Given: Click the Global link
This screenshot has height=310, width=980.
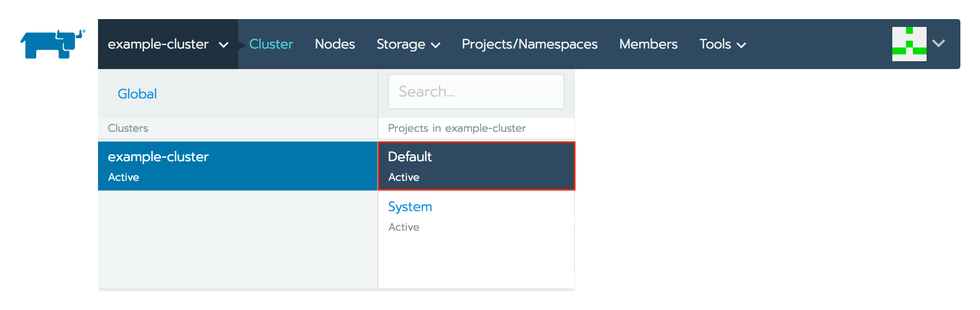Looking at the screenshot, I should pyautogui.click(x=137, y=94).
